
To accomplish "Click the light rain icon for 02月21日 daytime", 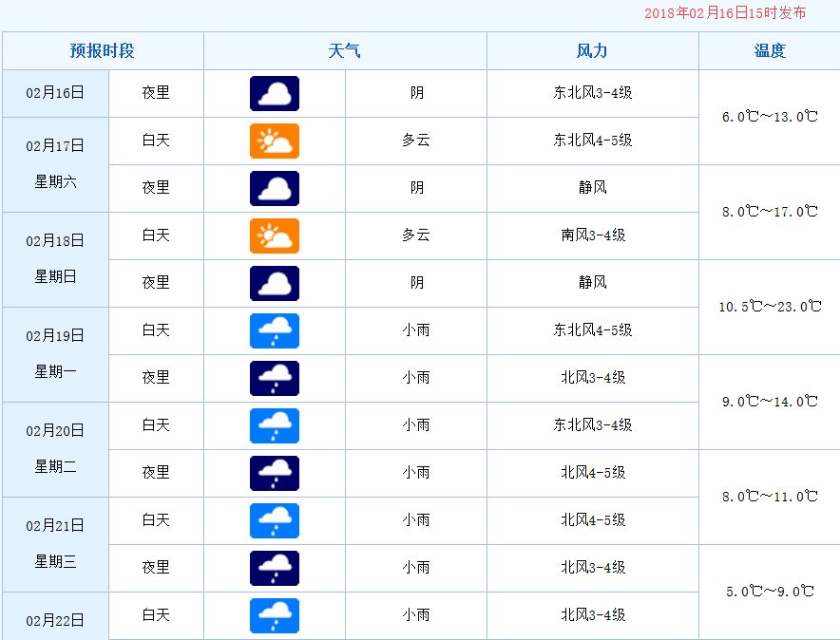I will [275, 520].
